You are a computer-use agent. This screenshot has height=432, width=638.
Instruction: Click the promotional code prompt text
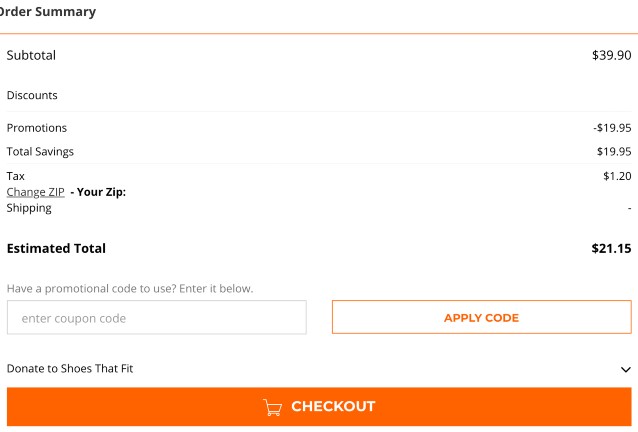130,289
